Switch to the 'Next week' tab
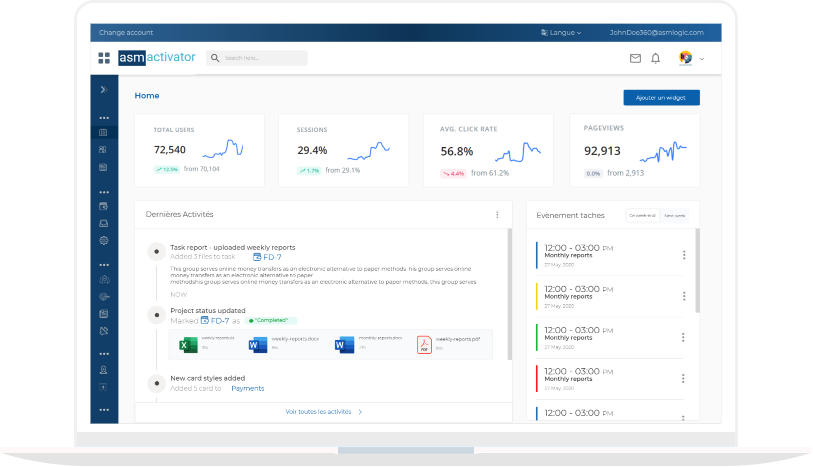 click(x=674, y=215)
